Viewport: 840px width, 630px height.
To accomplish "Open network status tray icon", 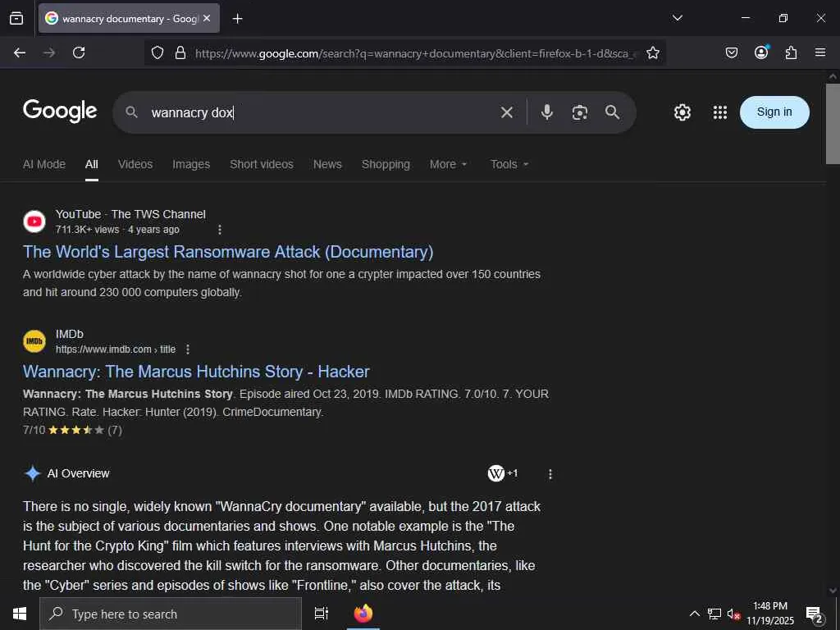I will point(714,614).
